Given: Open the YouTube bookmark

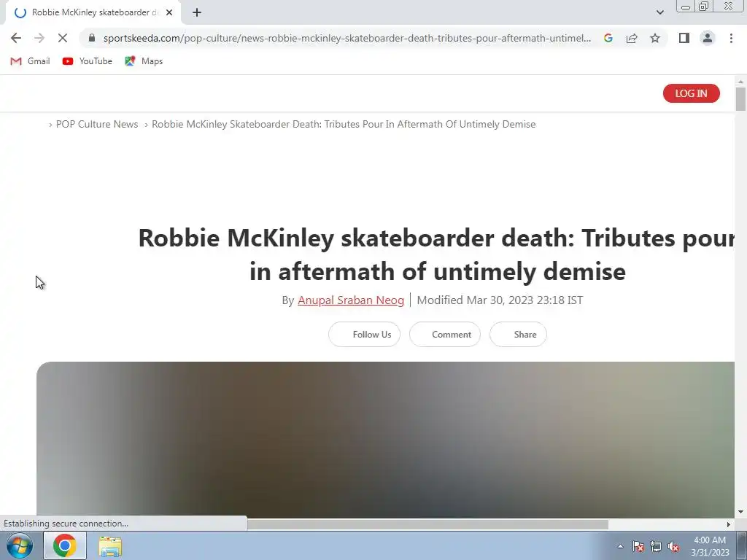Looking at the screenshot, I should pyautogui.click(x=88, y=61).
